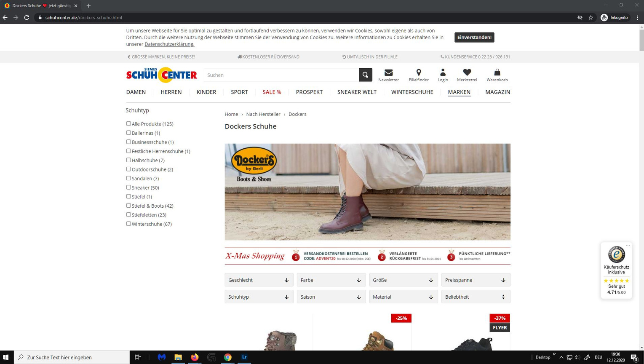Reload the page with refresh icon
Image resolution: width=644 pixels, height=364 pixels.
tap(27, 18)
